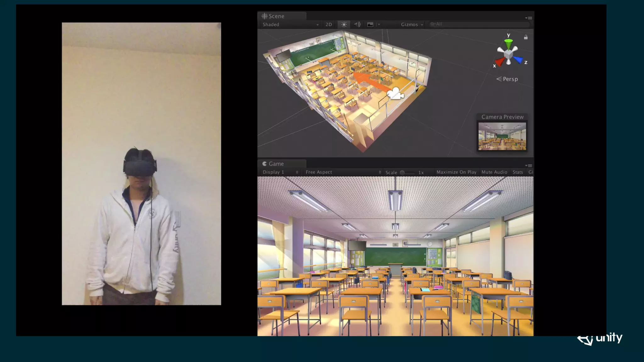Toggle Maximize On Play

pos(456,172)
